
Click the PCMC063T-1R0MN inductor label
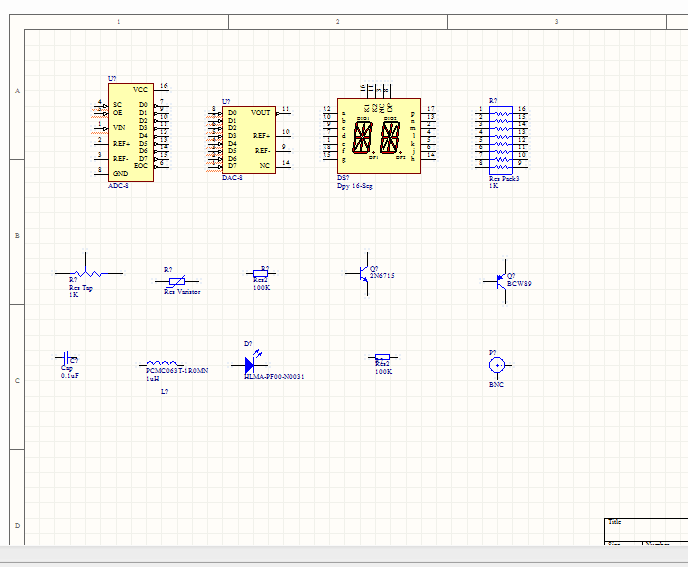point(177,370)
